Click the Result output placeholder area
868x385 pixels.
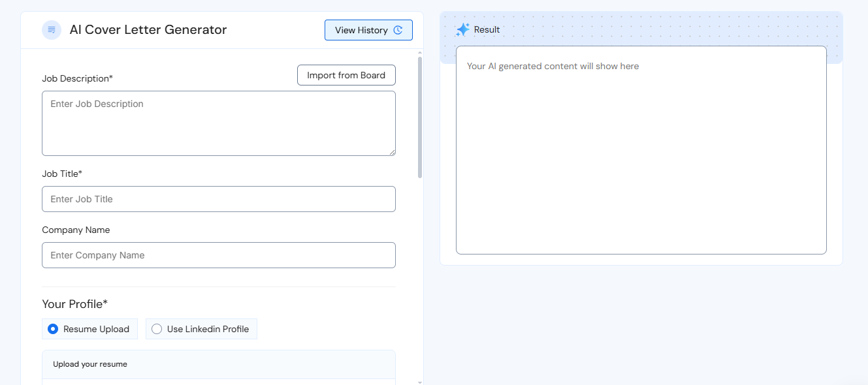click(x=641, y=150)
